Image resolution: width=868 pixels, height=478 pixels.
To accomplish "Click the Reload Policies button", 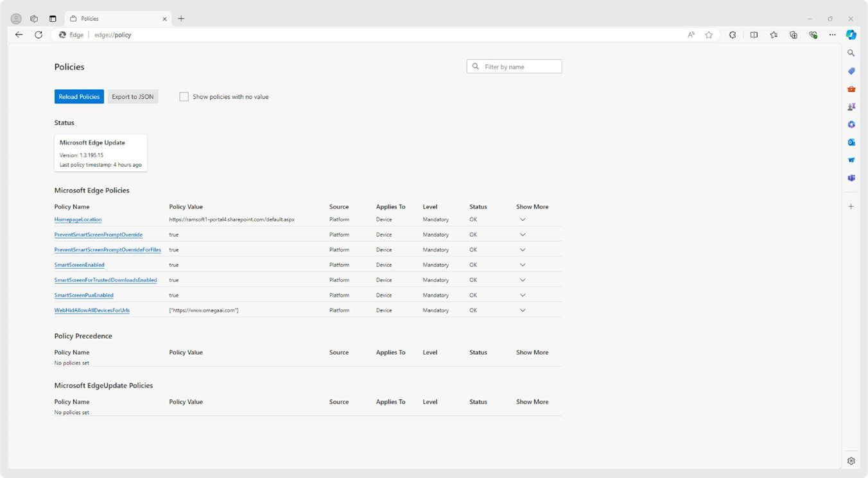I will [x=79, y=97].
